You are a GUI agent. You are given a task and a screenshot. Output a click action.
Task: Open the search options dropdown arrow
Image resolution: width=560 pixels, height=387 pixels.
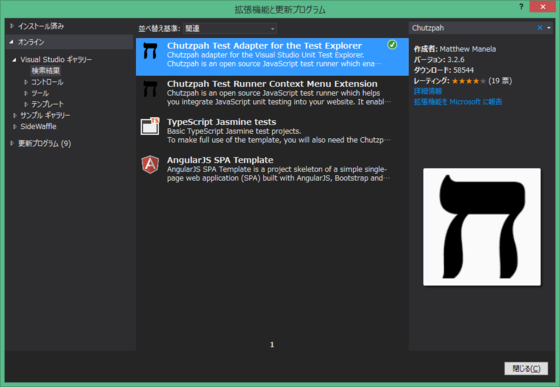tap(549, 28)
